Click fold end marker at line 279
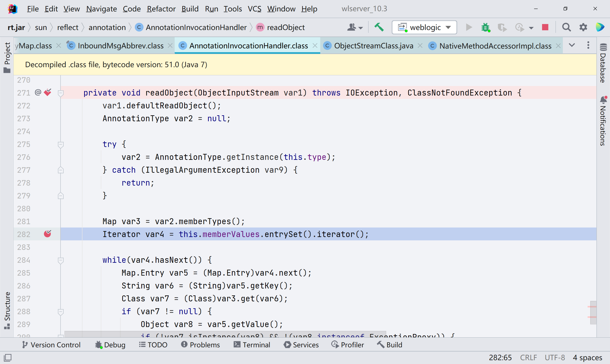The width and height of the screenshot is (610, 364). point(61,196)
